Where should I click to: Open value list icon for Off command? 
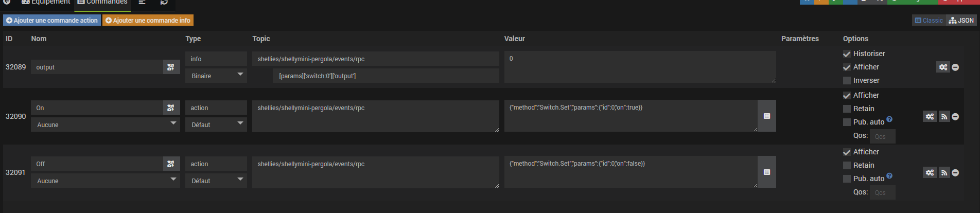point(766,172)
